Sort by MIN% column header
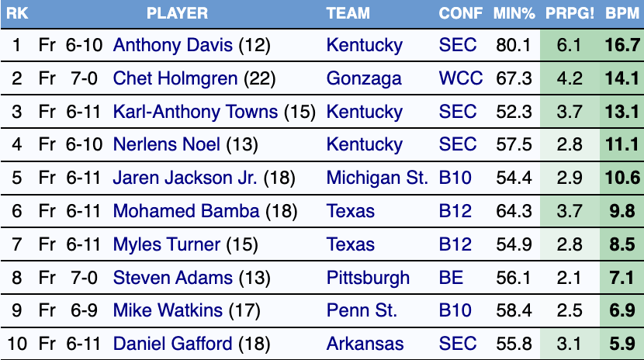Viewport: 644px width, 360px height. click(513, 13)
